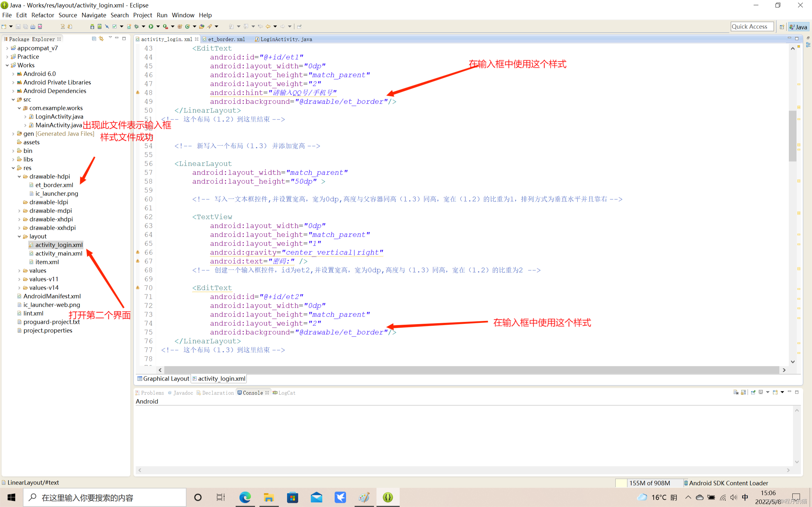The width and height of the screenshot is (812, 507).
Task: Click the Print toolbar icon
Action: (33, 27)
